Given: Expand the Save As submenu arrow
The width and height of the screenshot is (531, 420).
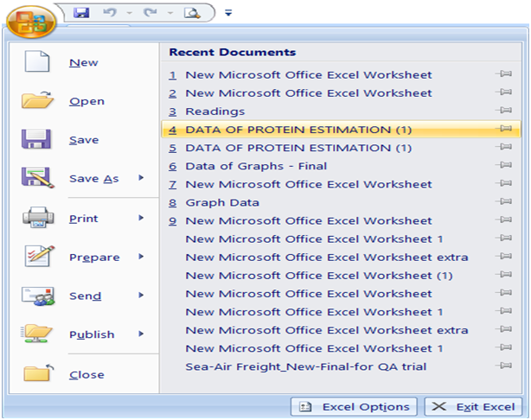Looking at the screenshot, I should pos(141,178).
